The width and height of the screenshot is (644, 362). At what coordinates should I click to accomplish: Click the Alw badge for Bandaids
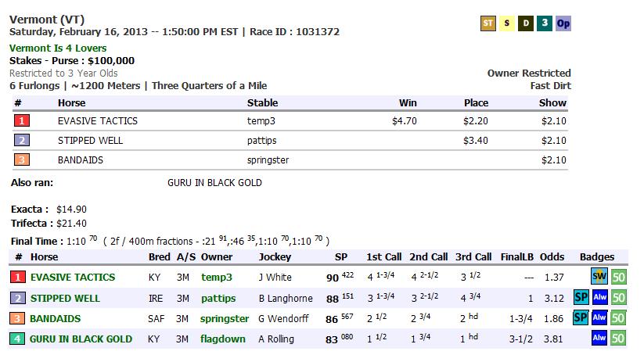click(x=599, y=318)
